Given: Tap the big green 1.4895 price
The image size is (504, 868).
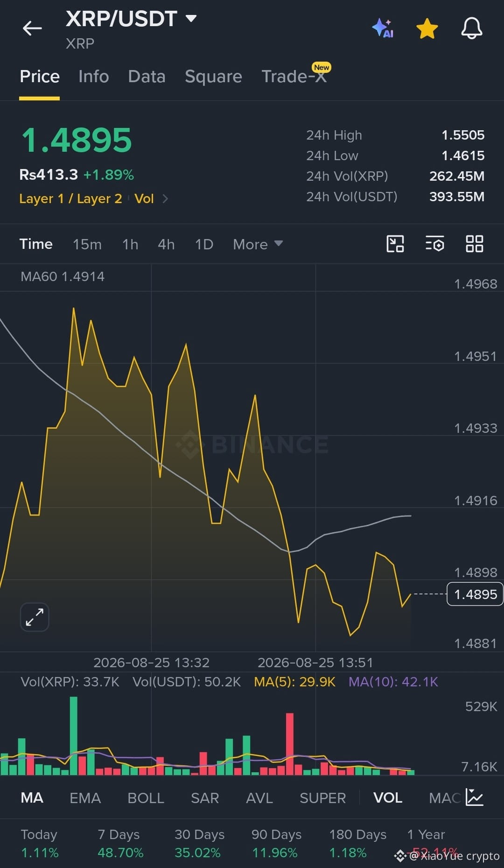Looking at the screenshot, I should click(77, 140).
